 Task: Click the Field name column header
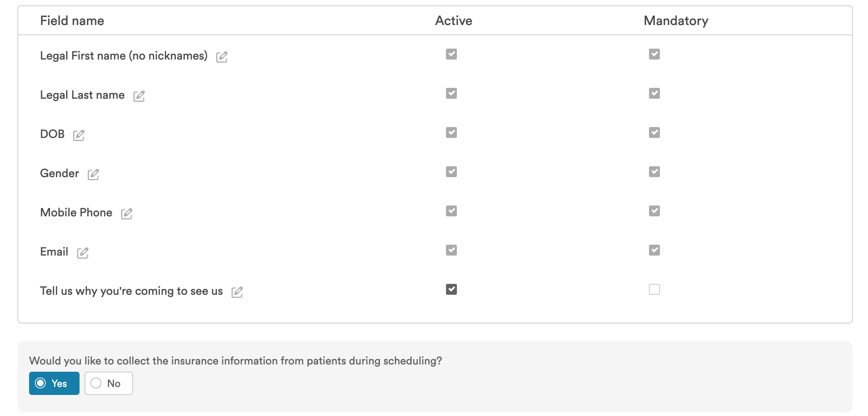(x=72, y=21)
